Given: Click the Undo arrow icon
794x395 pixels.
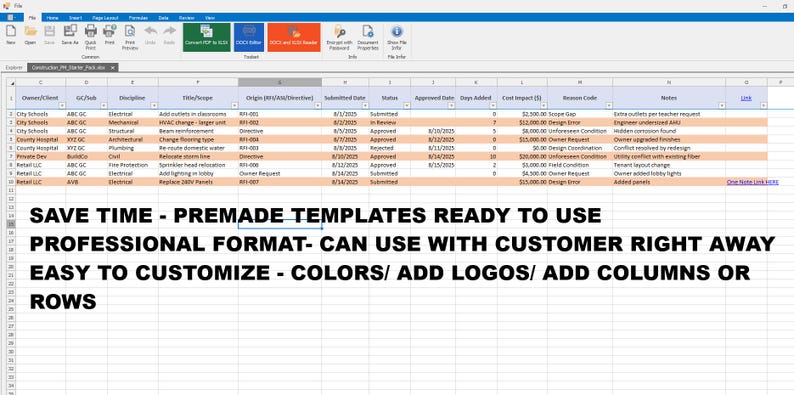Looking at the screenshot, I should pos(150,34).
